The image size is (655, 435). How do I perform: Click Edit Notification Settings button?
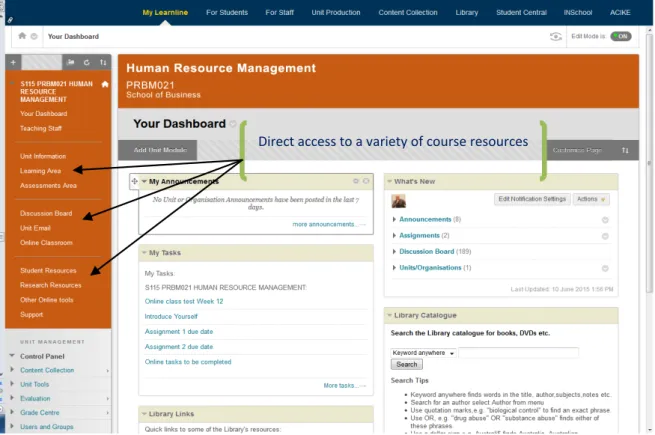(x=532, y=199)
